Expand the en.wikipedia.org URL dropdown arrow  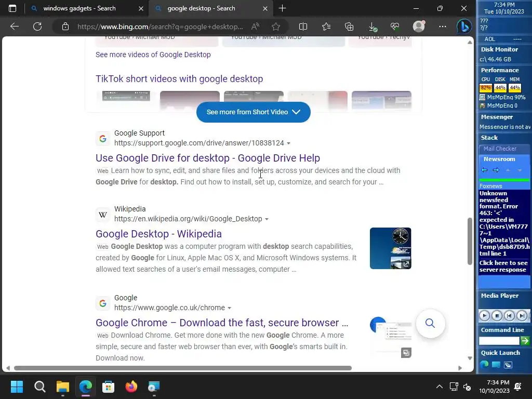click(267, 219)
